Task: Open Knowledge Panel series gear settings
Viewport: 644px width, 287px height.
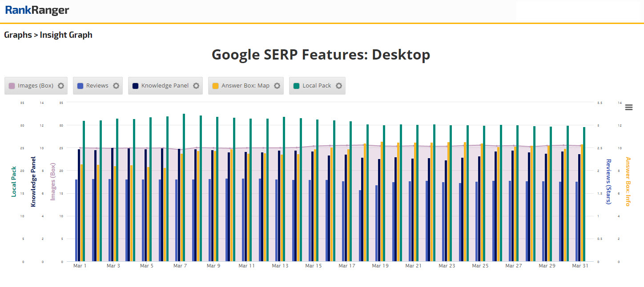Action: coord(196,86)
